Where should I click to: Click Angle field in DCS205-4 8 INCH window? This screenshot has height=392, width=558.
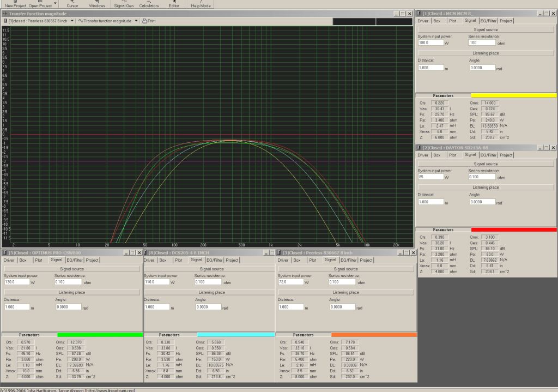(209, 307)
